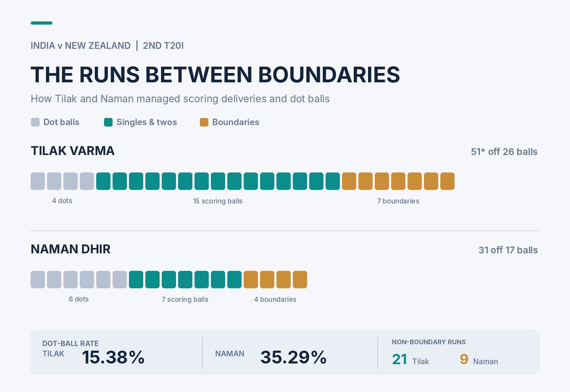Select the 'Singles & twos' legend label

point(147,122)
